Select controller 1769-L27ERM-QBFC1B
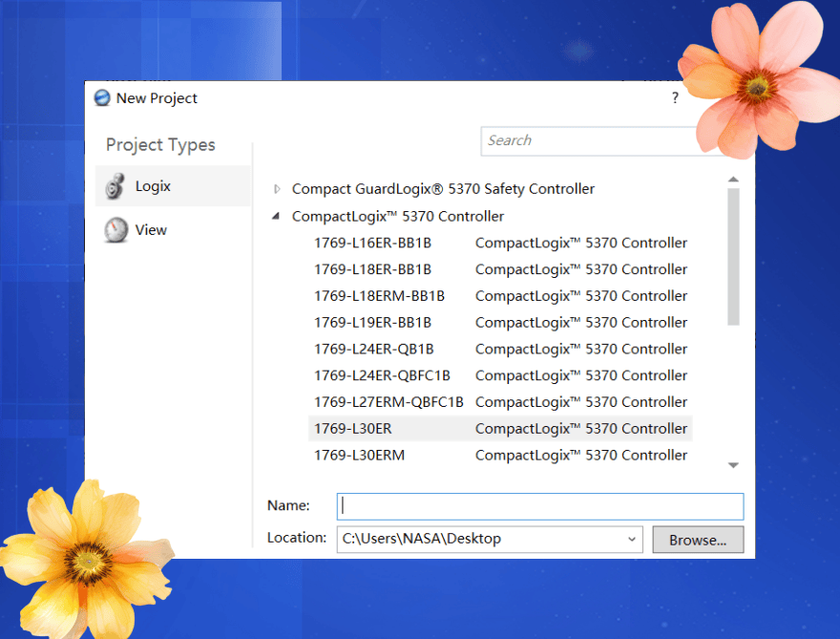The image size is (840, 639). click(500, 402)
